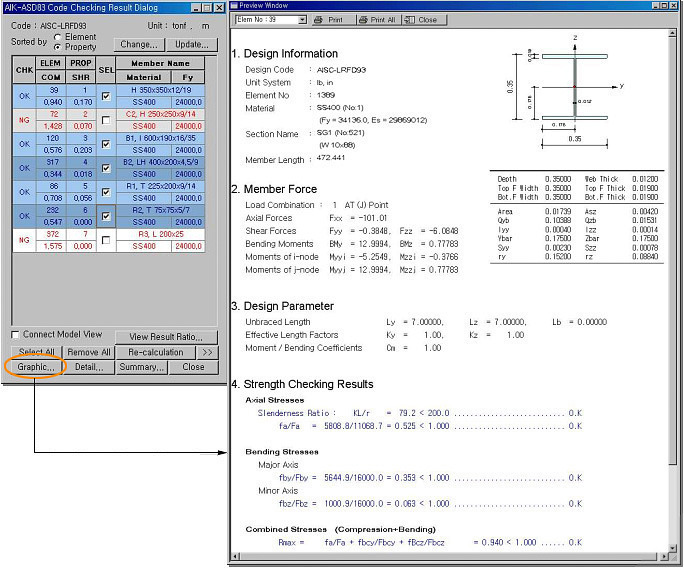Select the OK cell of element 39
Viewport: 684px width, 568px height.
[x=24, y=96]
